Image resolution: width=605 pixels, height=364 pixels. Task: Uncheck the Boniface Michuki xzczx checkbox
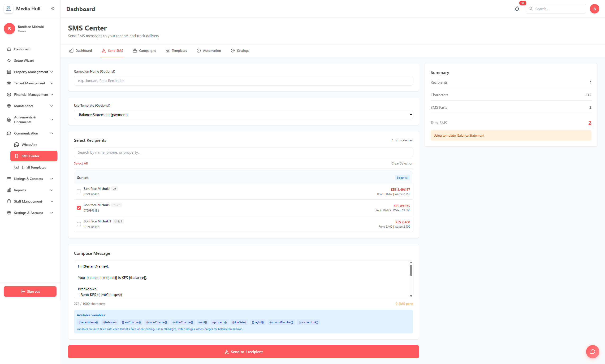[x=79, y=208]
